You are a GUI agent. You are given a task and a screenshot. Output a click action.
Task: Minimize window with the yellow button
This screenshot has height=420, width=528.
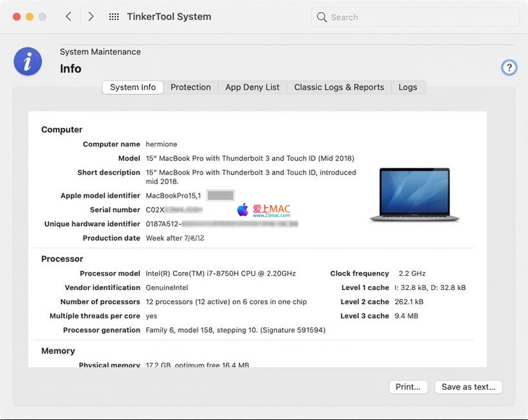point(29,17)
